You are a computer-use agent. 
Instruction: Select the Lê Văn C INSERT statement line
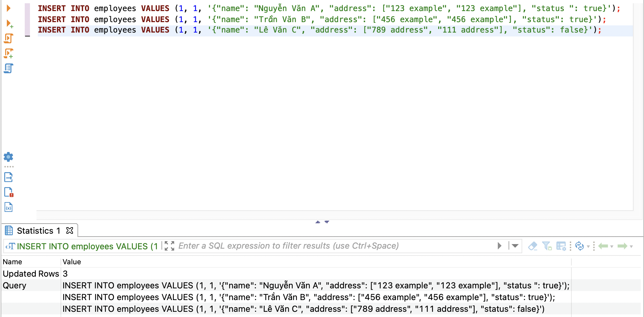(293, 30)
